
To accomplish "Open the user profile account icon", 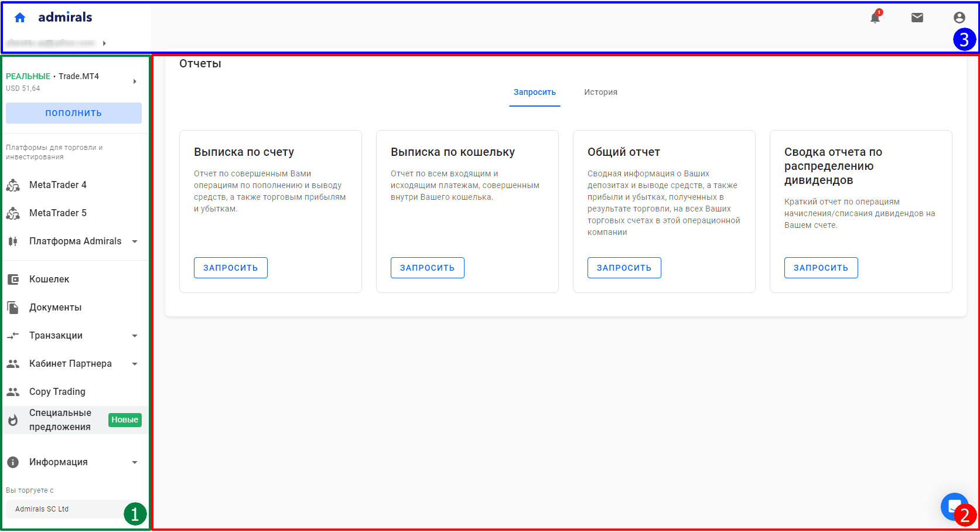I will (x=959, y=18).
